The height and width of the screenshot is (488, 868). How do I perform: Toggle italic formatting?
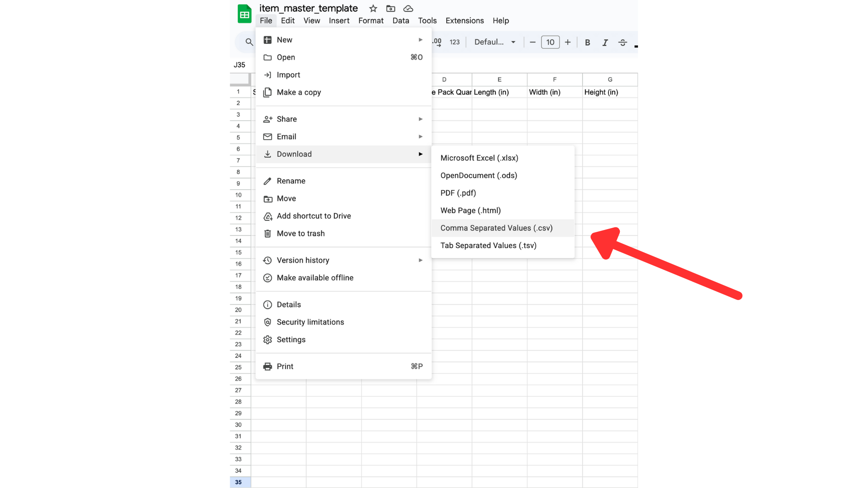tap(605, 42)
